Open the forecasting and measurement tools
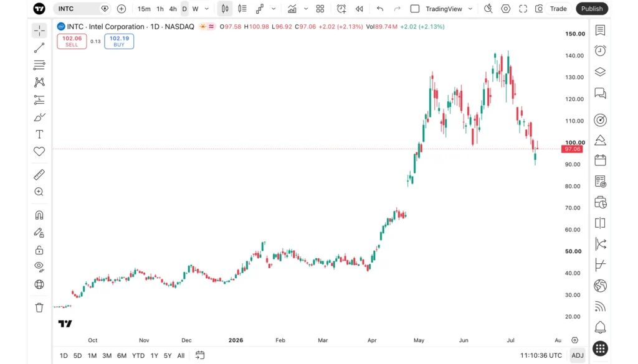 [39, 100]
